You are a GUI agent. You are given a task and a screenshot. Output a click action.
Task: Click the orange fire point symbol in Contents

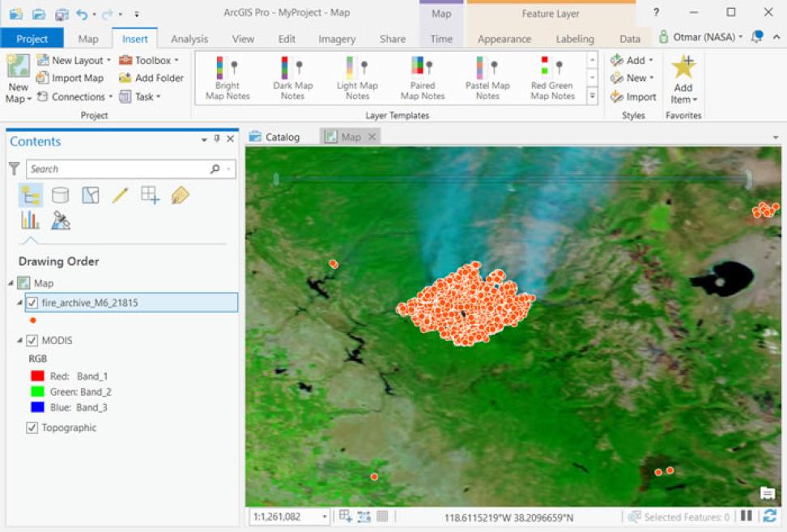click(x=33, y=320)
